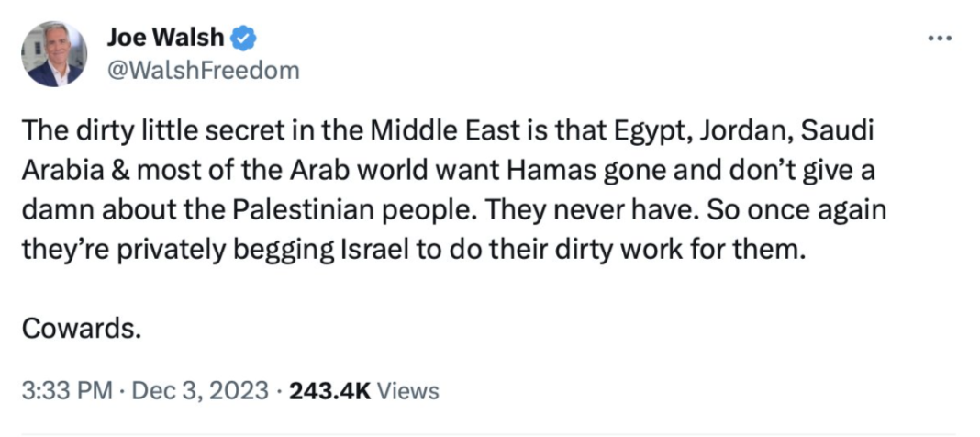Open the @WalshFreedom handle link
Screen dimensions: 980x437
coord(203,70)
